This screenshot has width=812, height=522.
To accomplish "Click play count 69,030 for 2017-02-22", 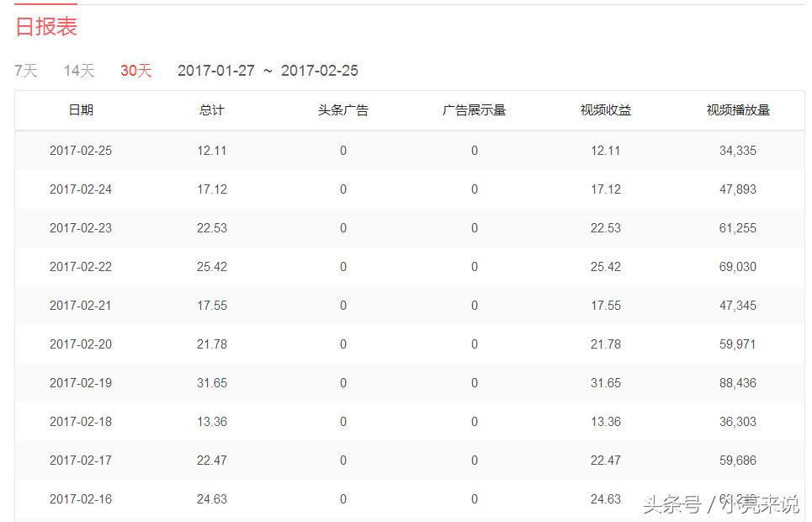I will coord(740,266).
